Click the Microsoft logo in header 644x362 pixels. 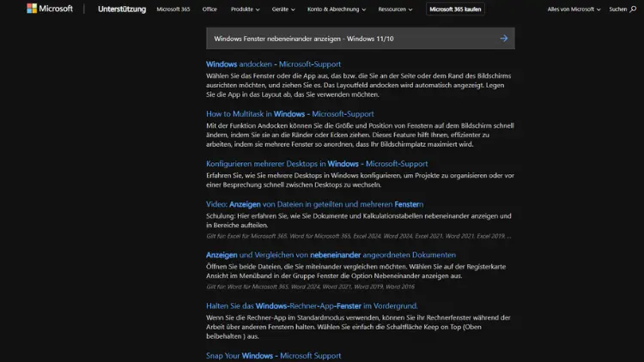[49, 9]
